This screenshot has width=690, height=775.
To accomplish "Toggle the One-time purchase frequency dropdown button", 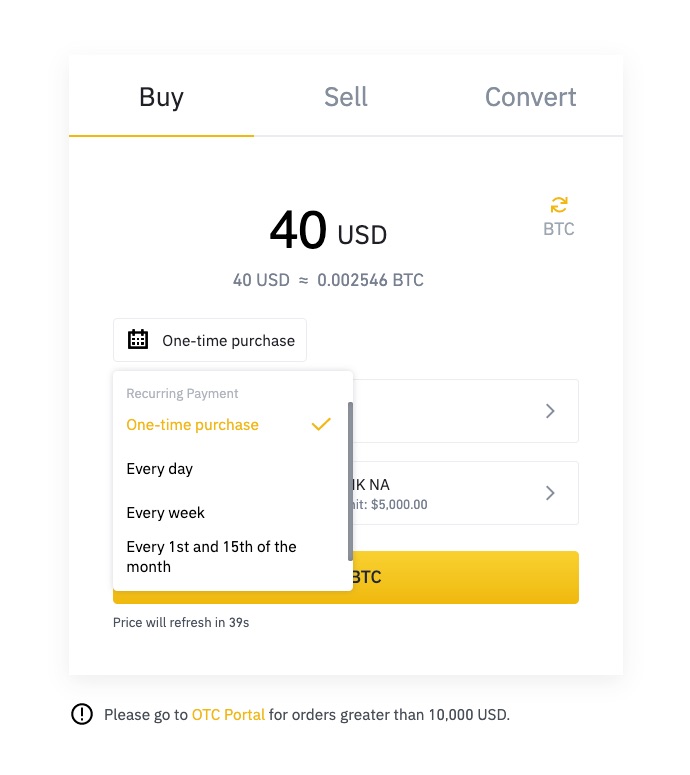I will tap(210, 340).
